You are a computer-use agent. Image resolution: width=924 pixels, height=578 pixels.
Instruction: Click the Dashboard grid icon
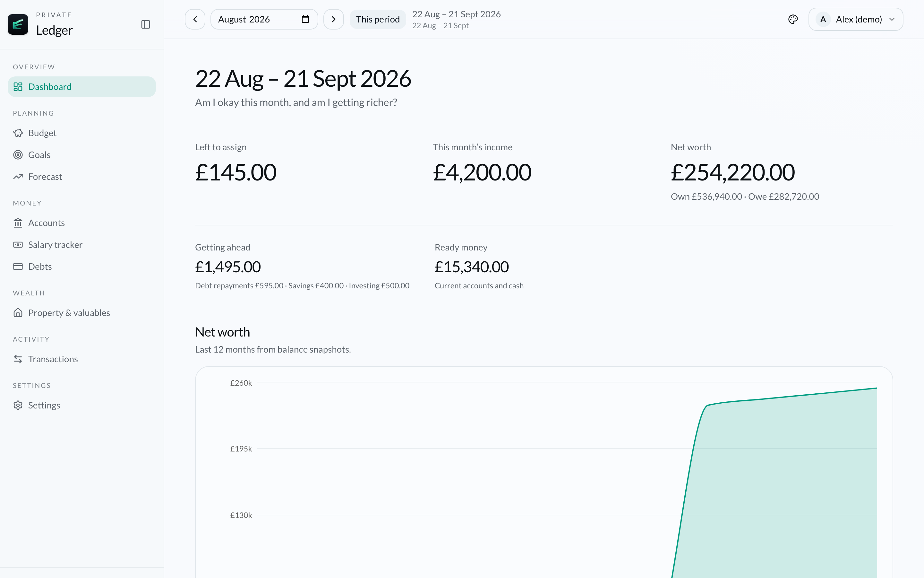pyautogui.click(x=18, y=87)
